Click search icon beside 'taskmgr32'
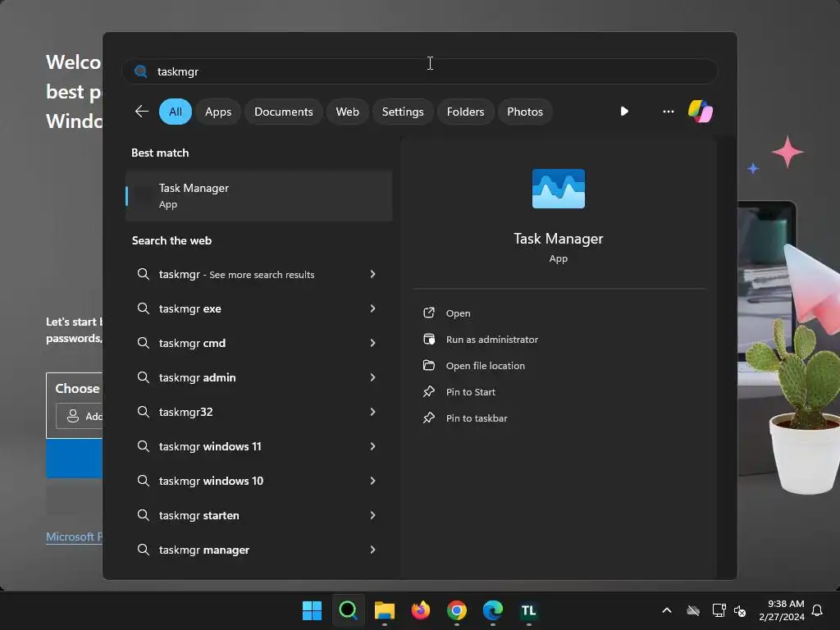The height and width of the screenshot is (630, 840). 143,412
